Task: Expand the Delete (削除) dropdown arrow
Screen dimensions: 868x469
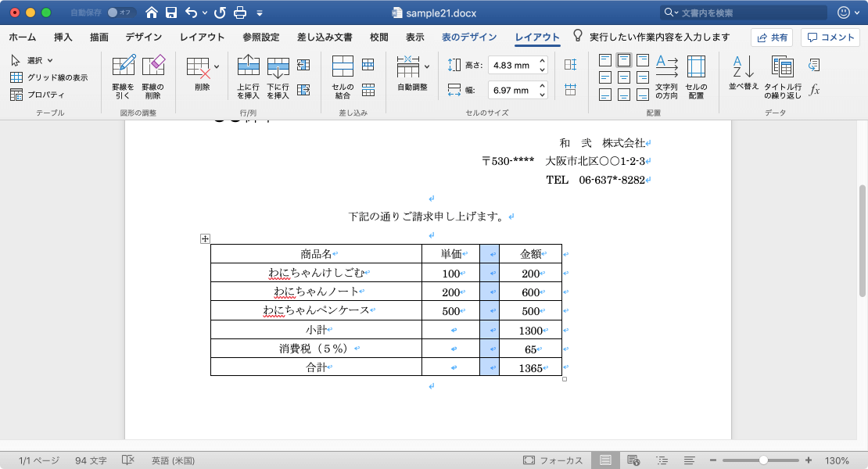Action: click(217, 67)
